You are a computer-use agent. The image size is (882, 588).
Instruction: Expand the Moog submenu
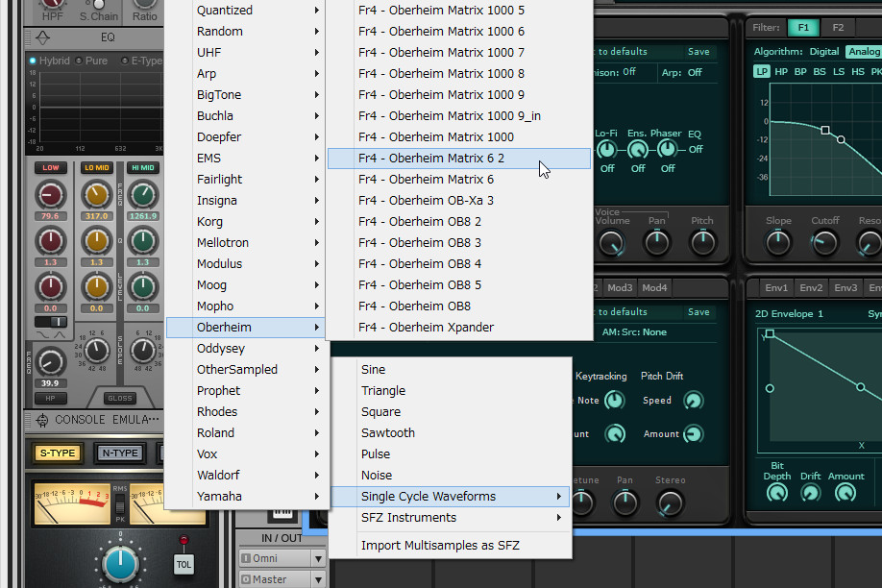(x=246, y=285)
